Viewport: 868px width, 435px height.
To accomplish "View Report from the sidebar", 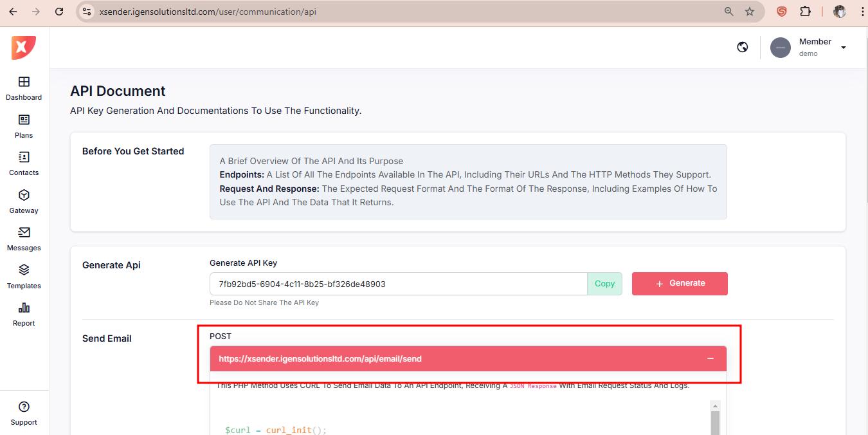I will [24, 314].
